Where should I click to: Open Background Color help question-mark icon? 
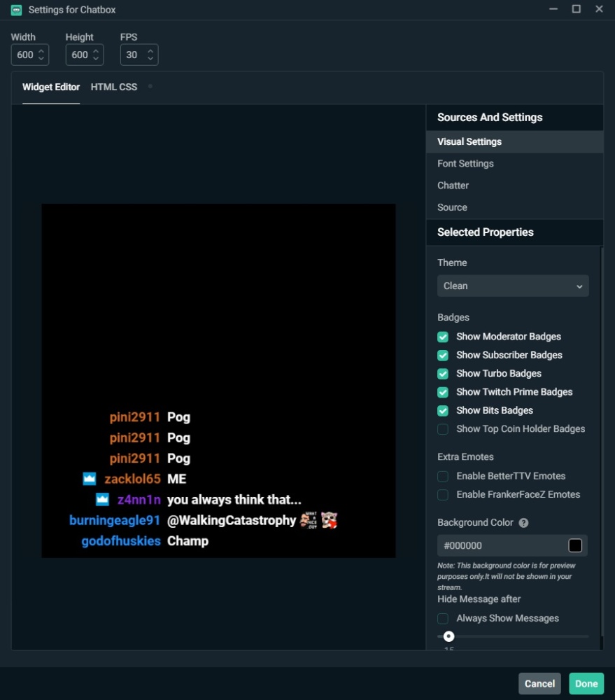(523, 523)
